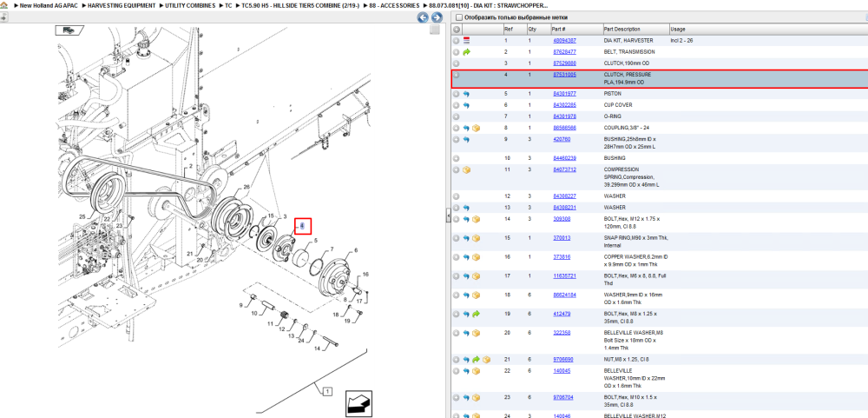Enable 'Отобразить только выбранные метки' checkbox
Viewport: 868px width, 418px height.
[x=458, y=17]
